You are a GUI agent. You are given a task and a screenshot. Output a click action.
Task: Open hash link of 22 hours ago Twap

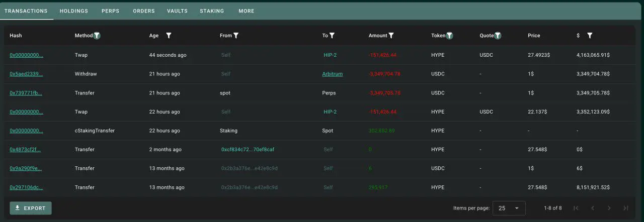(26, 112)
